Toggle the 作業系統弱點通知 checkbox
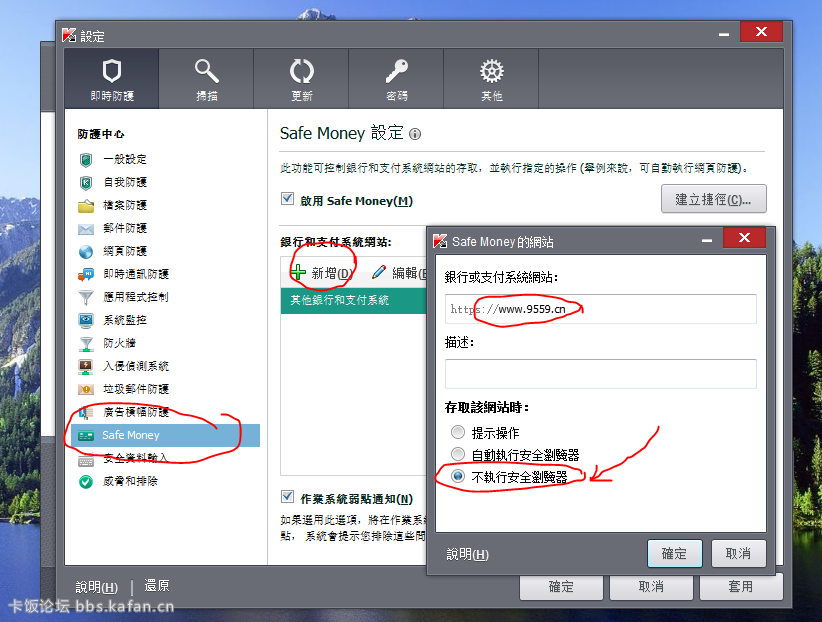Screen dimensions: 822x622 point(287,497)
